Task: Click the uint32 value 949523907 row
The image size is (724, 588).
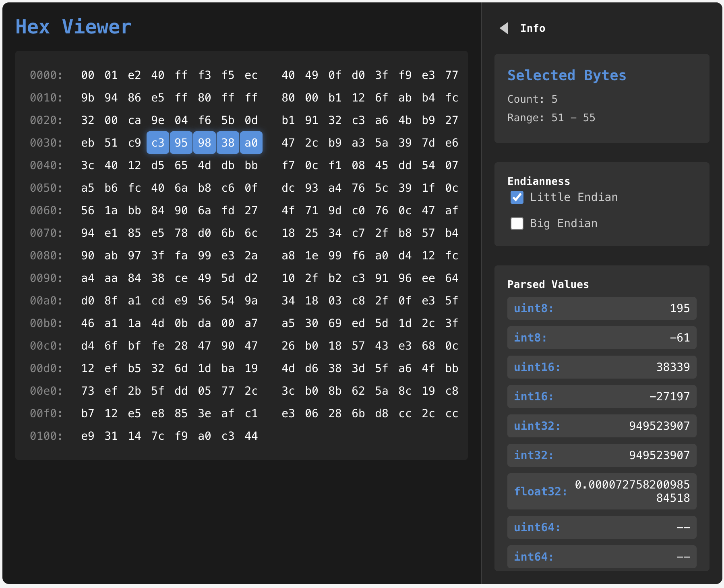Action: tap(602, 426)
